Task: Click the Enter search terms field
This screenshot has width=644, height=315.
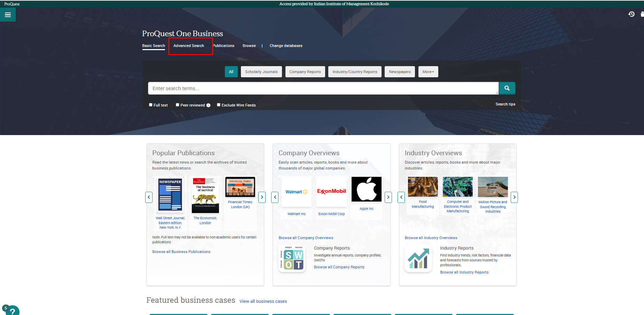Action: click(x=323, y=88)
